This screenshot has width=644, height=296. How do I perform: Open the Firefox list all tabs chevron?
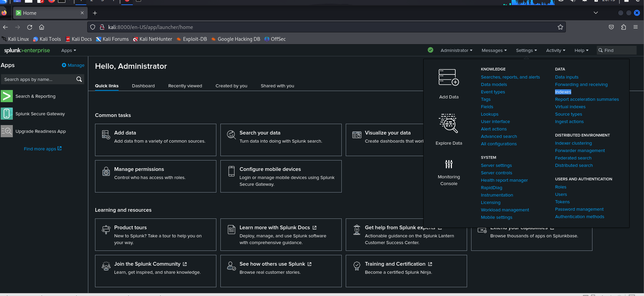point(596,13)
